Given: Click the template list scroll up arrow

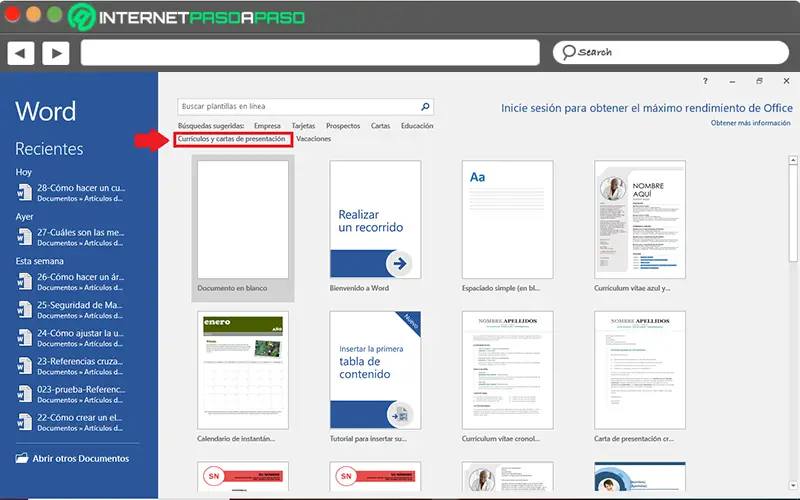Looking at the screenshot, I should (793, 160).
